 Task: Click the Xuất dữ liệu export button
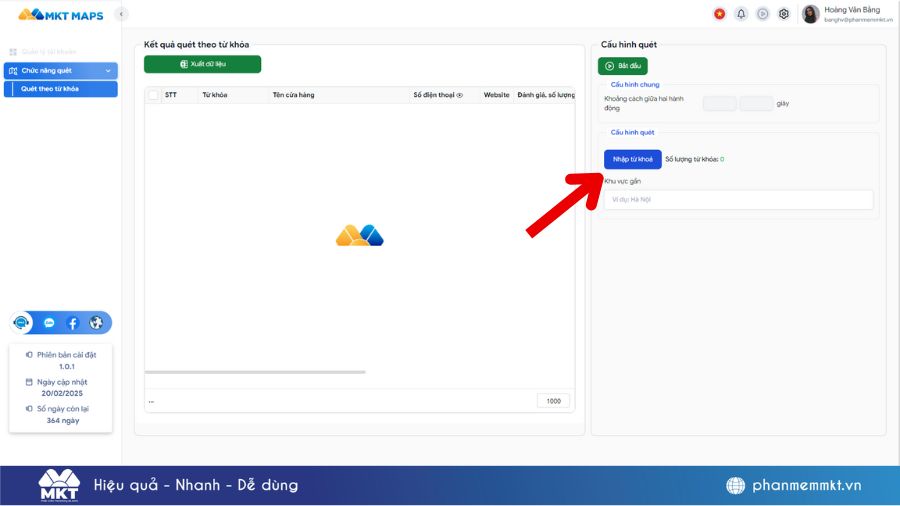point(203,64)
